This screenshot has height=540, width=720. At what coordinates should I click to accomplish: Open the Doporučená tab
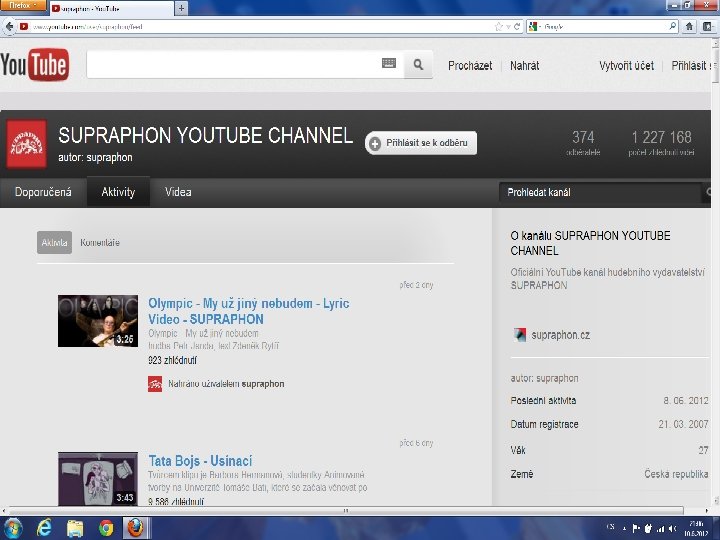43,192
